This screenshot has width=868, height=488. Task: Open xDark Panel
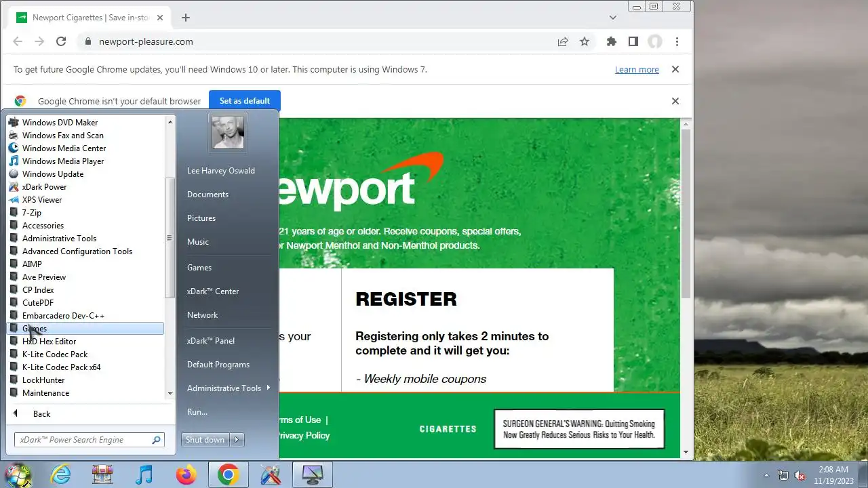pyautogui.click(x=211, y=341)
